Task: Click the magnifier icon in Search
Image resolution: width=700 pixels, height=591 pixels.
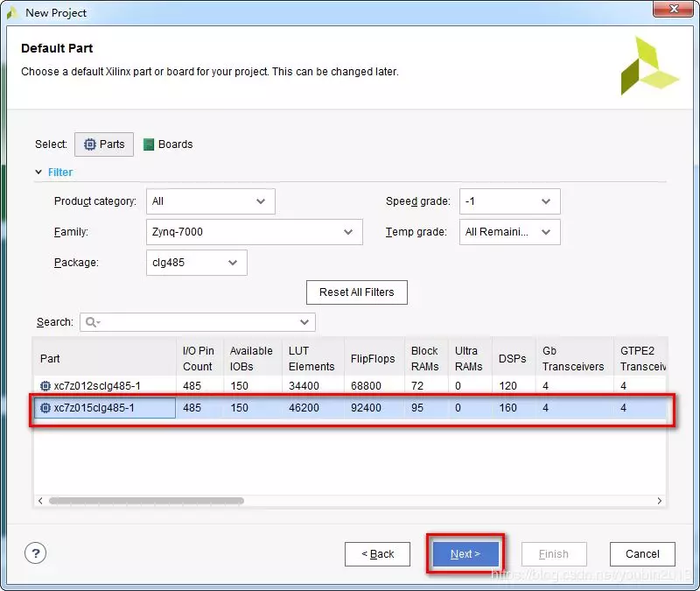Action: coord(91,322)
